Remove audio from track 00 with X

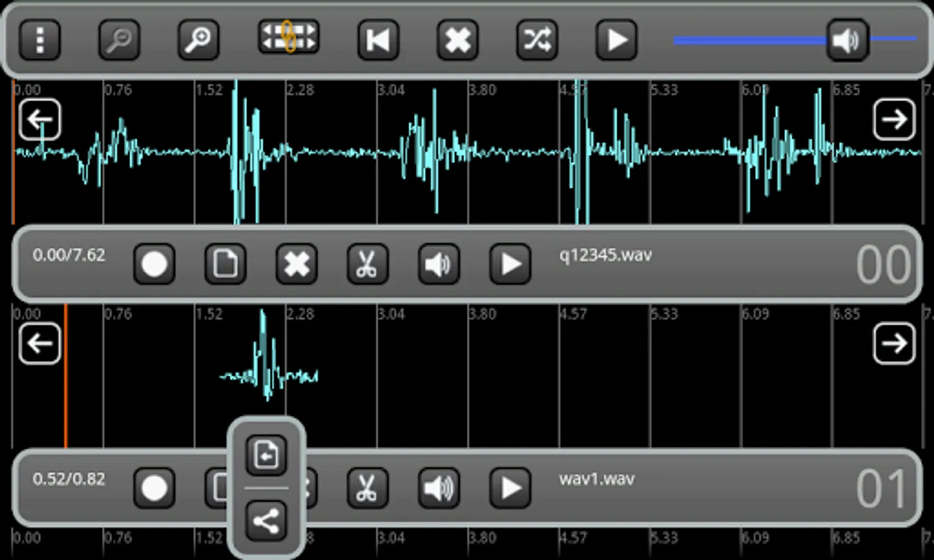(296, 264)
